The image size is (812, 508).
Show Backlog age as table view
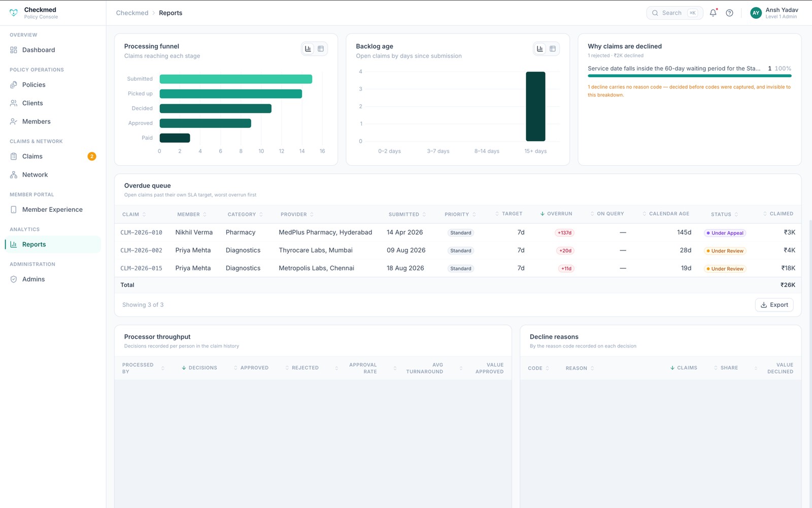553,49
